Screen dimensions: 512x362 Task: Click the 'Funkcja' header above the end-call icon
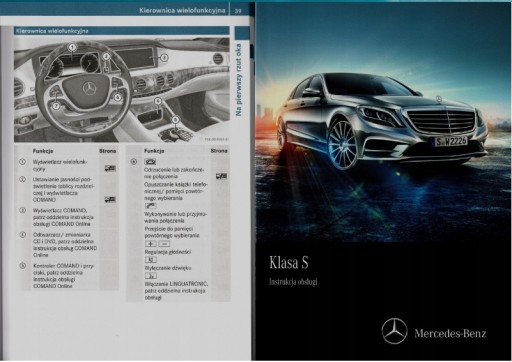[154, 151]
